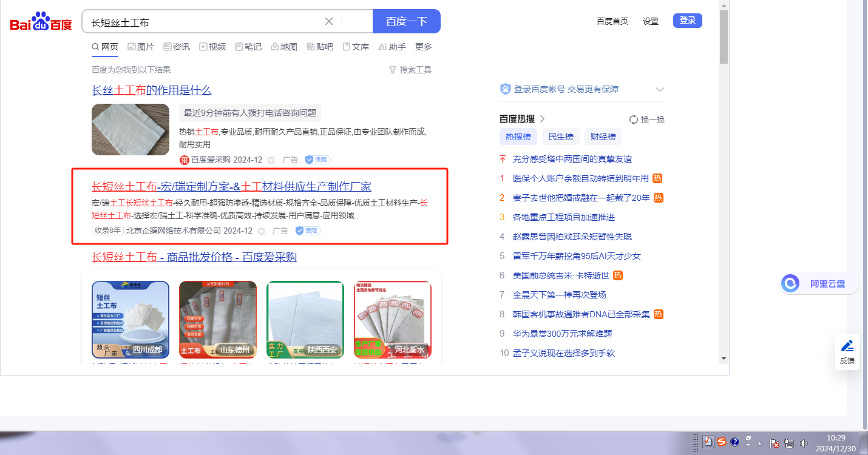Open the 四川成都 product card
This screenshot has width=868, height=455.
[x=131, y=320]
